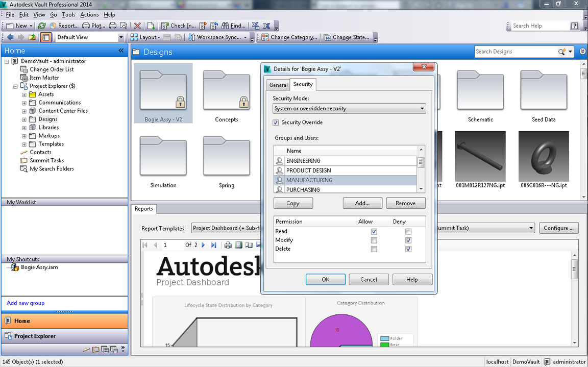Click the Find binoculars button

pos(234,26)
